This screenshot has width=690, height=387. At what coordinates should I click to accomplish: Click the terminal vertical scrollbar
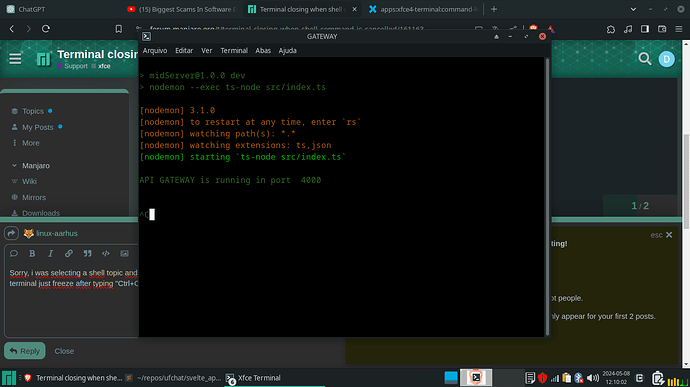[547, 196]
